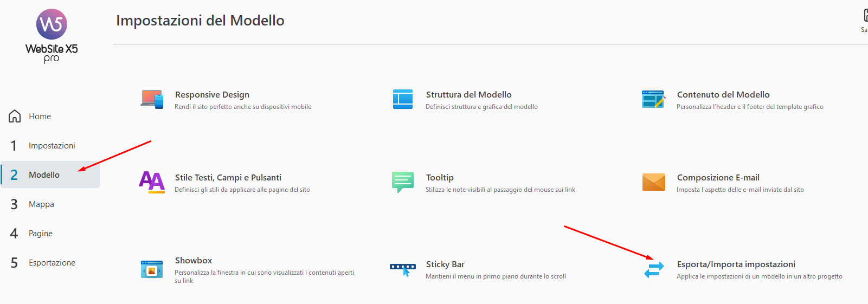Click the Stile Testi, Campi e Pulsanti title
Viewport: 868px width, 304px height.
(x=228, y=178)
